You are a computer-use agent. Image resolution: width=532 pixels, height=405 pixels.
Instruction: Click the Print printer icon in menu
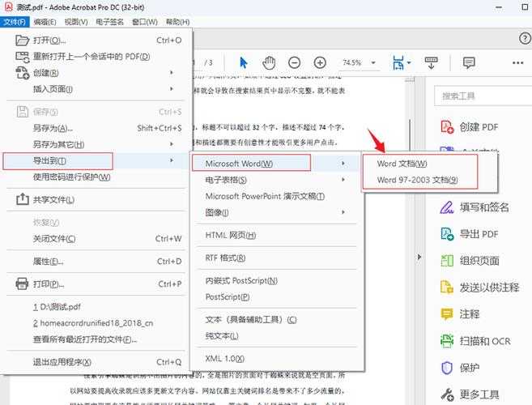coord(23,283)
